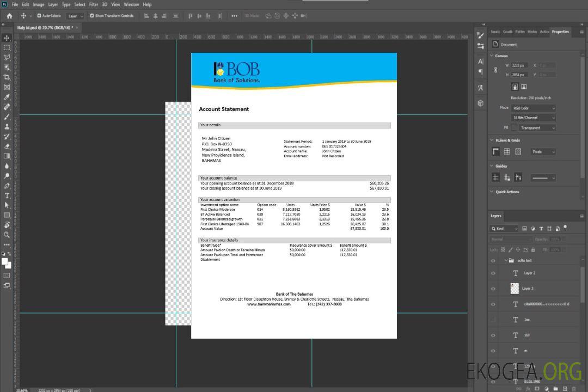
Task: Toggle the Auto-Select checkbox
Action: point(39,16)
